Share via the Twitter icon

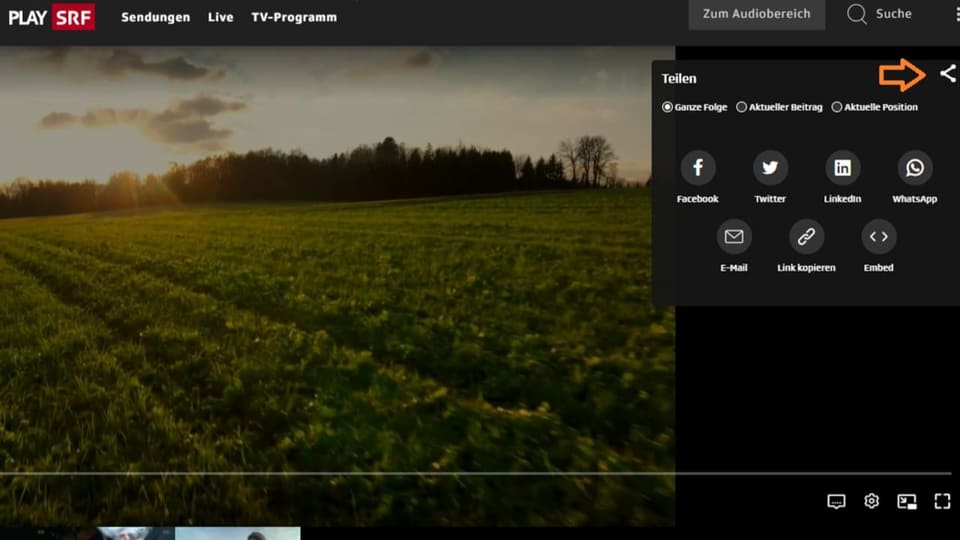pos(770,168)
